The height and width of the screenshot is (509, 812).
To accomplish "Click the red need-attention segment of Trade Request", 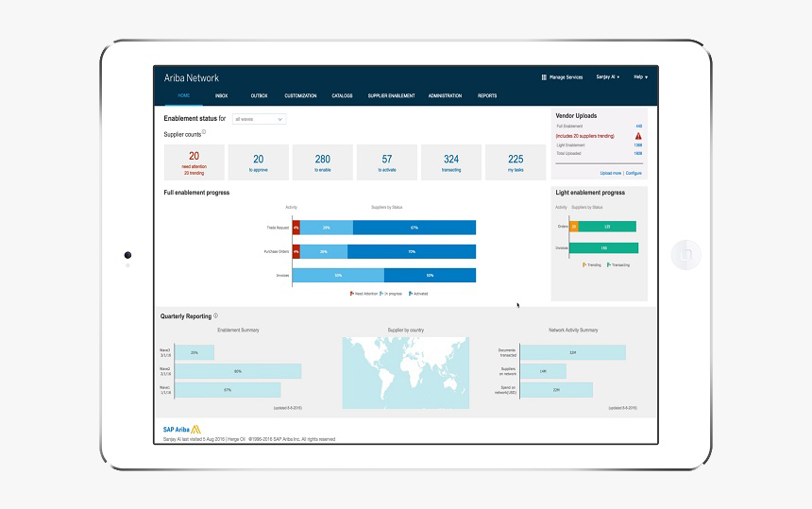I will [x=296, y=228].
